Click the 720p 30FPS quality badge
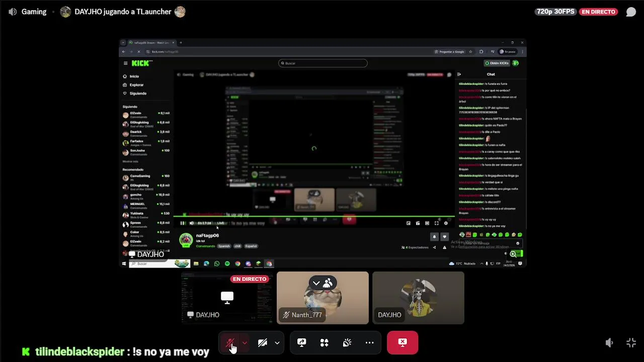Screen dimensions: 644x362 pyautogui.click(x=555, y=12)
